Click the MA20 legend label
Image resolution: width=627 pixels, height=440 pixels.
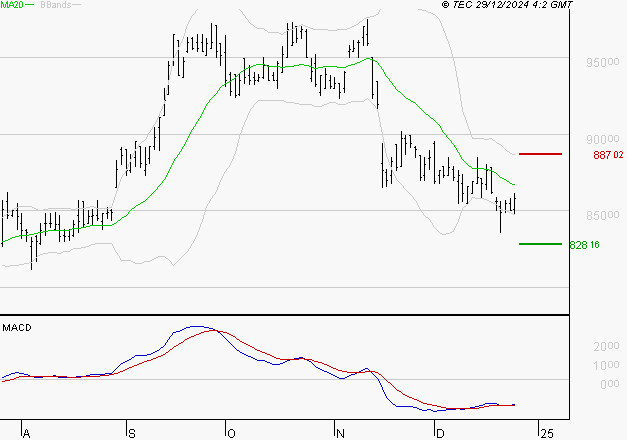pyautogui.click(x=12, y=5)
